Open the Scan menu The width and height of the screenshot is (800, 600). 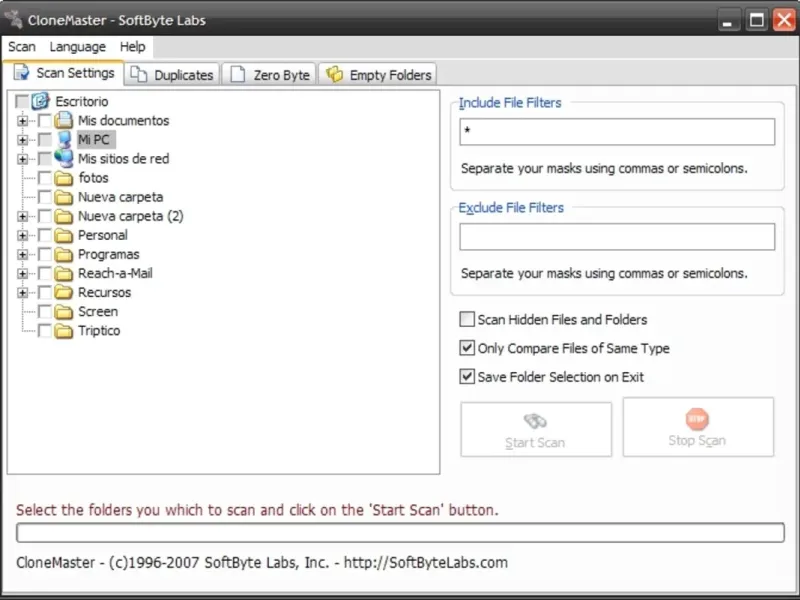(21, 47)
